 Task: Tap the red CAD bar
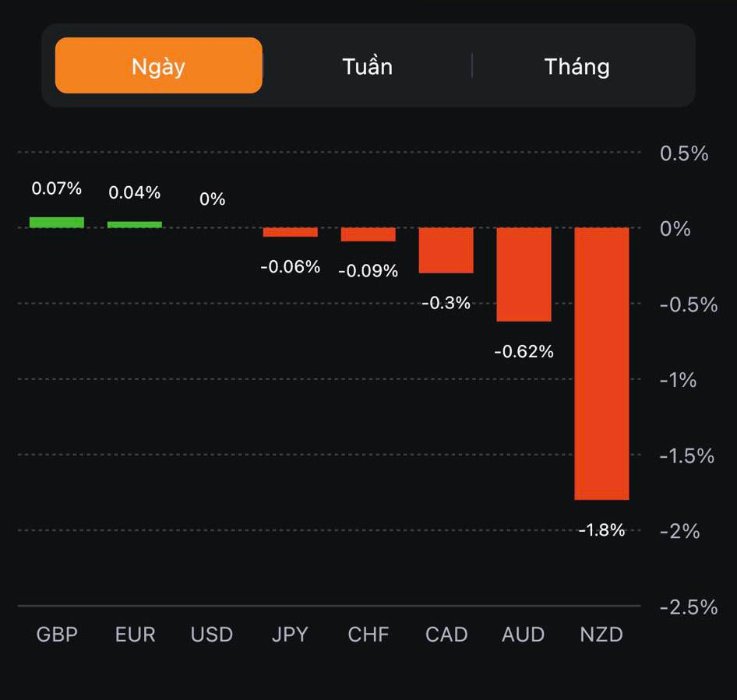(446, 250)
